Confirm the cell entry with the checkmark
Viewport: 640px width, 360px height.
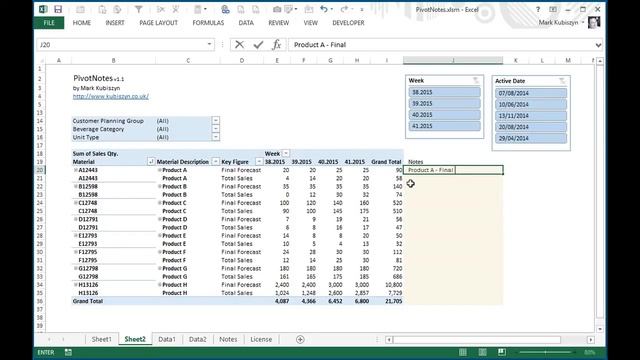[258, 44]
